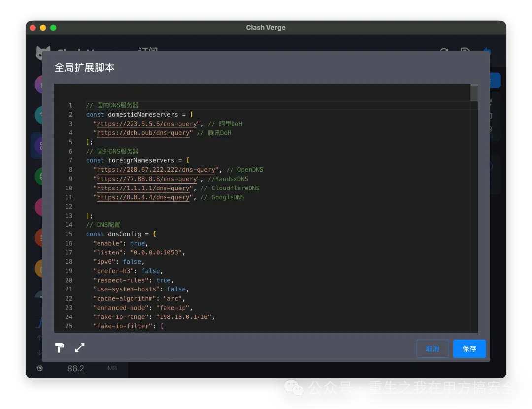Image resolution: width=532 pixels, height=409 pixels.
Task: Click the document icon in the top-right header
Action: 465,53
